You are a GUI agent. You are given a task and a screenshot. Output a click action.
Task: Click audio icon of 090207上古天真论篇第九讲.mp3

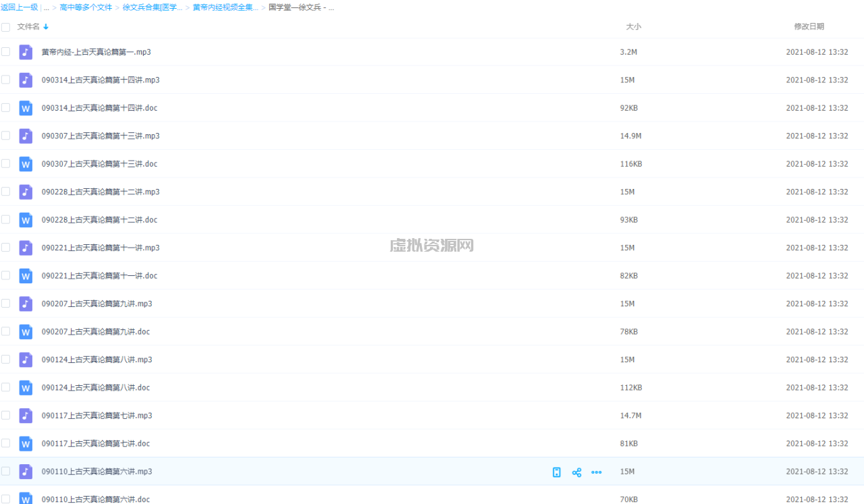pyautogui.click(x=26, y=304)
